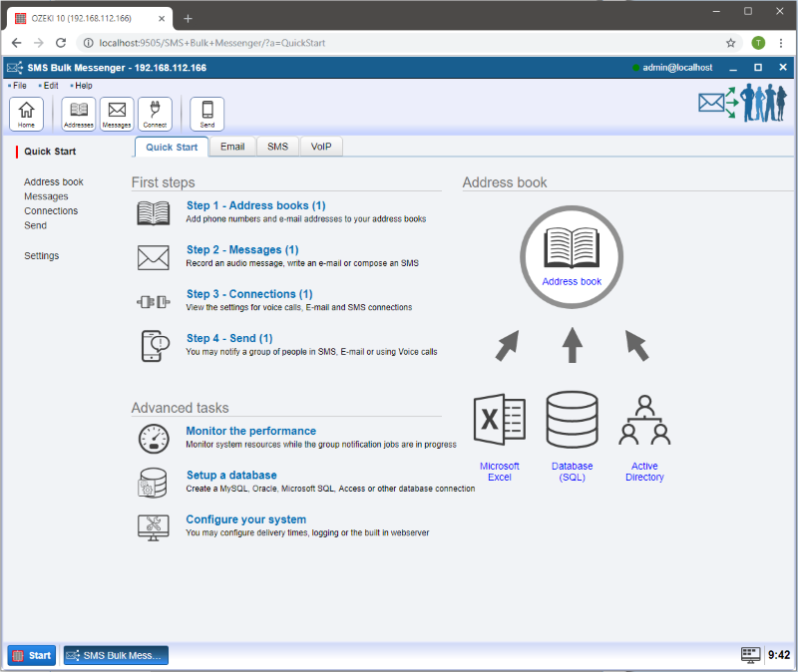Click the large Address book circle icon

tap(572, 251)
